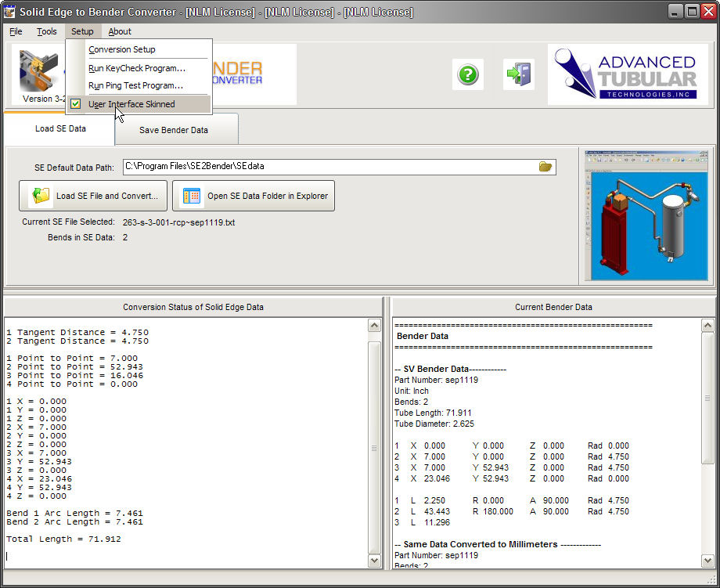Toggle User Interface Skinned checkbox
720x588 pixels.
[75, 104]
